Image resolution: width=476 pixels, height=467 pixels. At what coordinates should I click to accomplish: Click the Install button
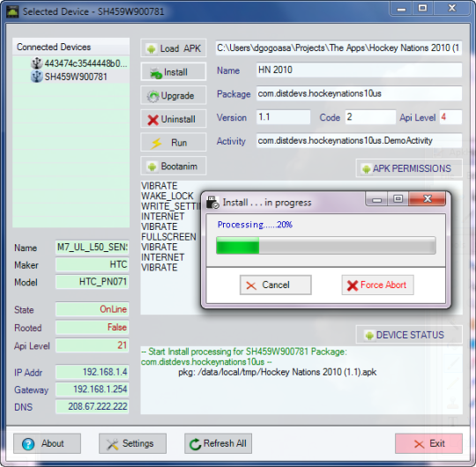tap(173, 71)
